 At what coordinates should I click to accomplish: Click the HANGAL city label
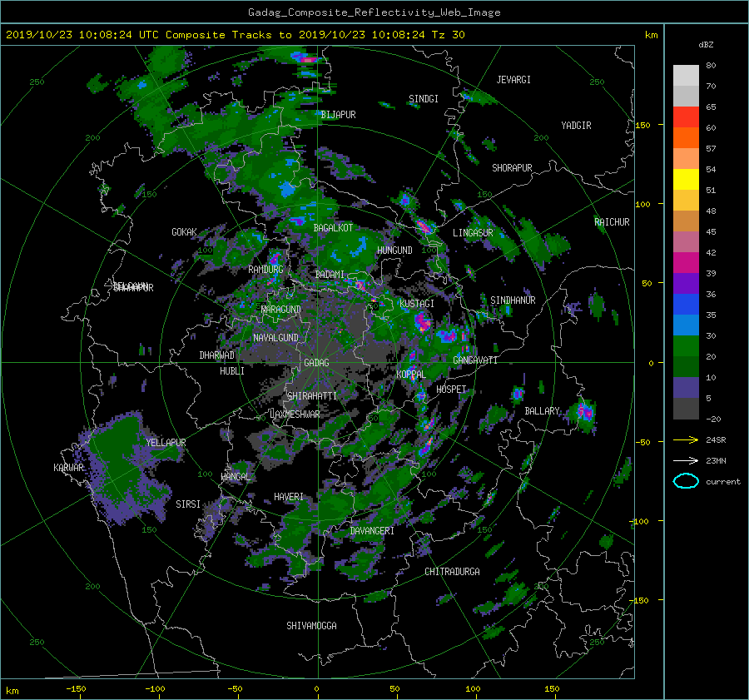pos(236,477)
